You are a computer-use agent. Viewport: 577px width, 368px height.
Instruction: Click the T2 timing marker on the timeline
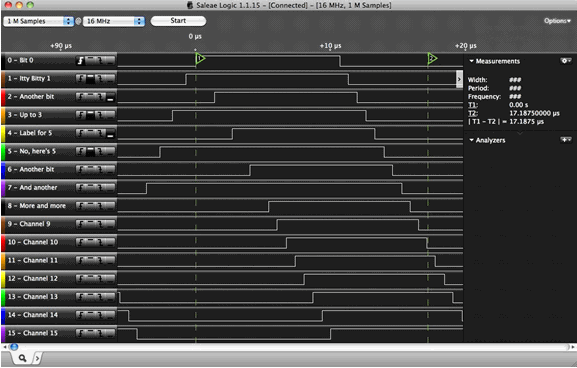432,59
